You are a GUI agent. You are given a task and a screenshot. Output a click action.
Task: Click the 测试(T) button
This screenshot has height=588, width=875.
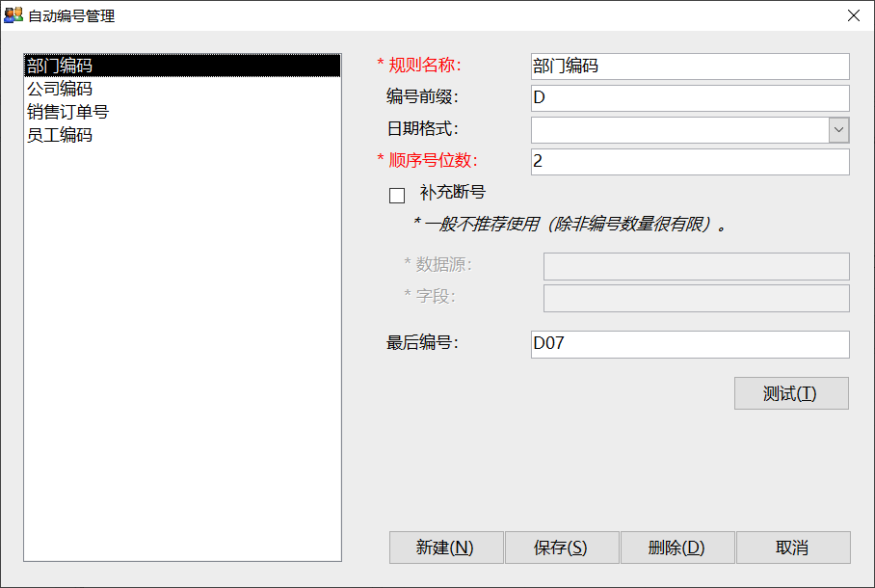point(791,393)
